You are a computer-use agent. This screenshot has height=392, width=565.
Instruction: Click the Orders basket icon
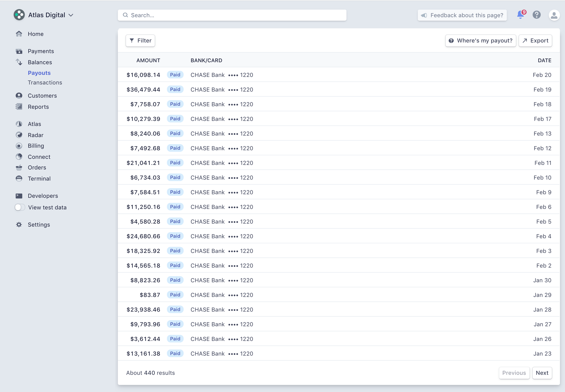[19, 167]
